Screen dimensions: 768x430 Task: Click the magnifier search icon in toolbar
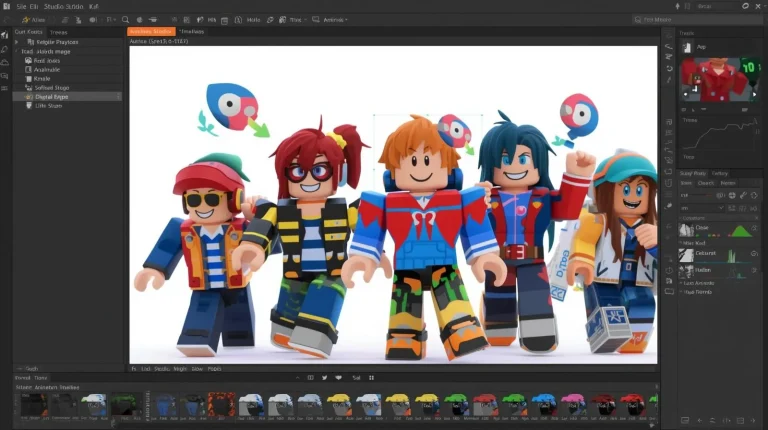[x=125, y=20]
